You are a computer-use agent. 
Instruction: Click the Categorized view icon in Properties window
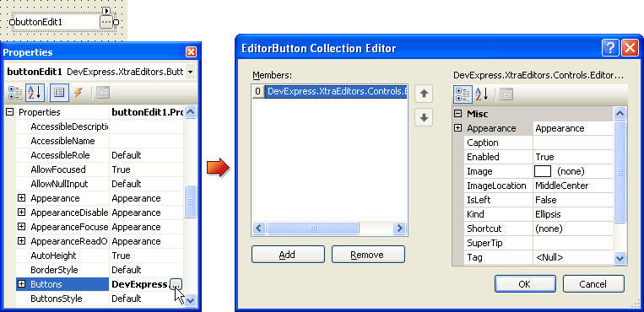15,94
